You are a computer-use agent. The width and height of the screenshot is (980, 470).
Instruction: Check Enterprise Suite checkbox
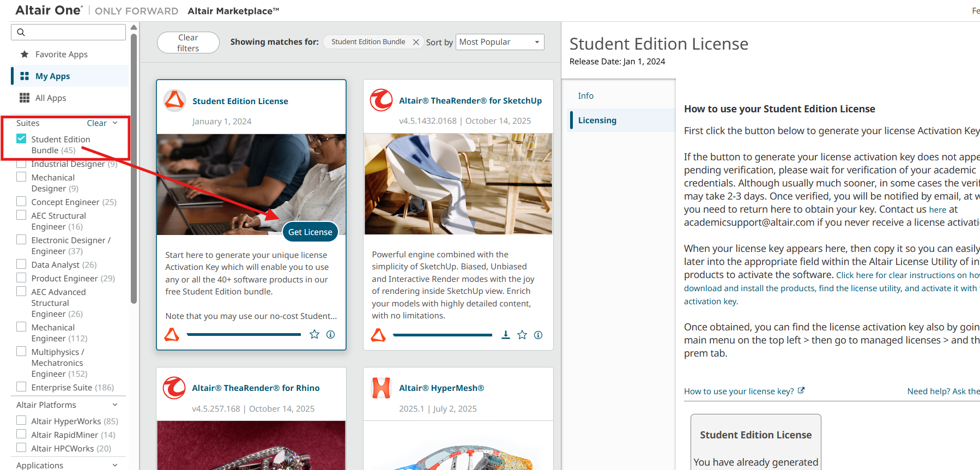point(21,387)
